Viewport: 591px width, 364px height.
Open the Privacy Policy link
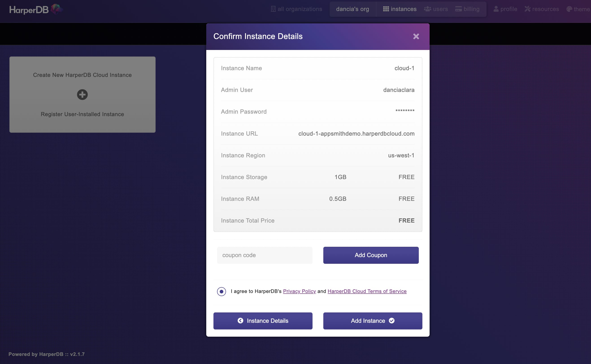(299, 291)
